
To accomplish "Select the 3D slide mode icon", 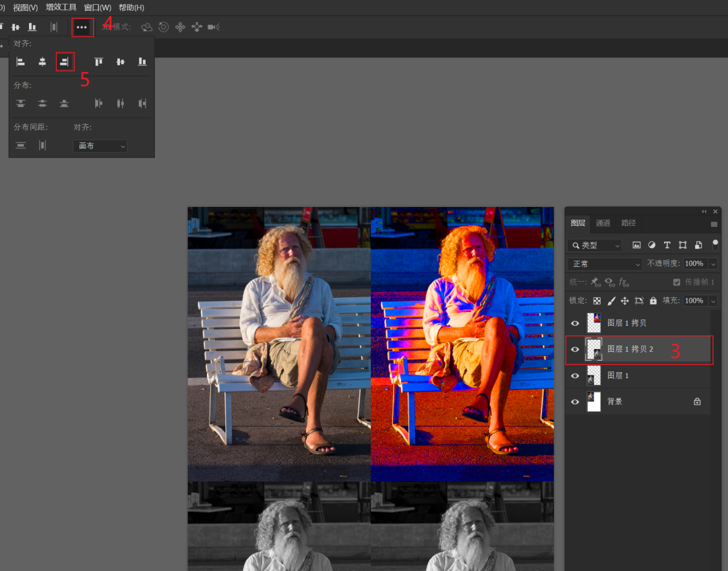I will (x=197, y=28).
